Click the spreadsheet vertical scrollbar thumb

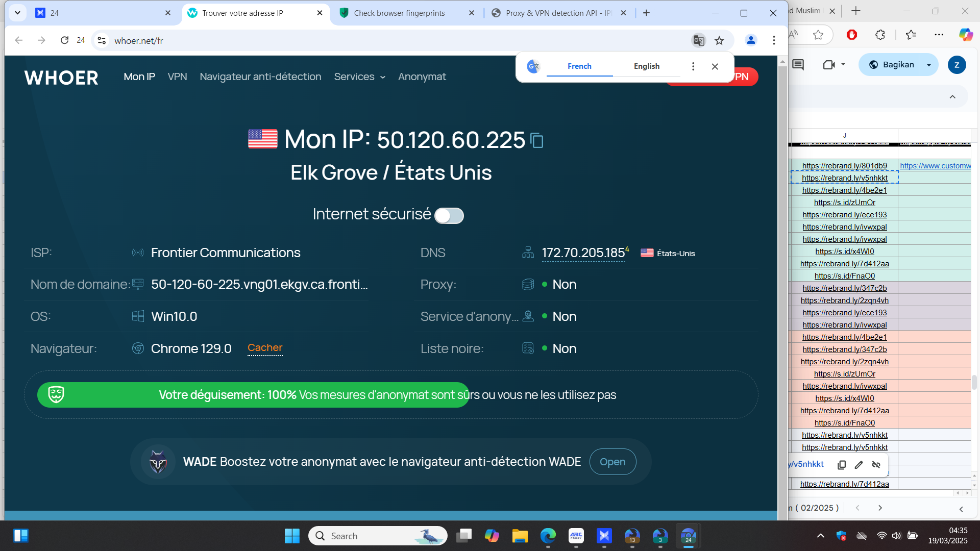(974, 382)
